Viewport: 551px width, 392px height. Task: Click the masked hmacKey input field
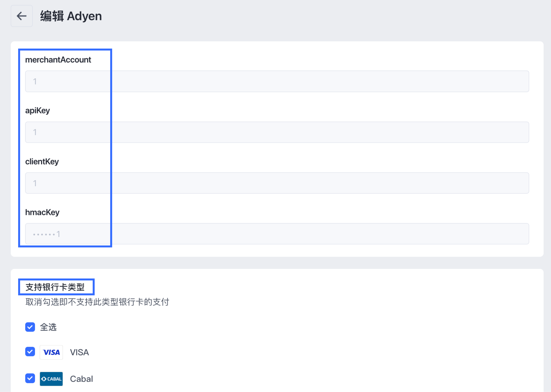(x=277, y=234)
